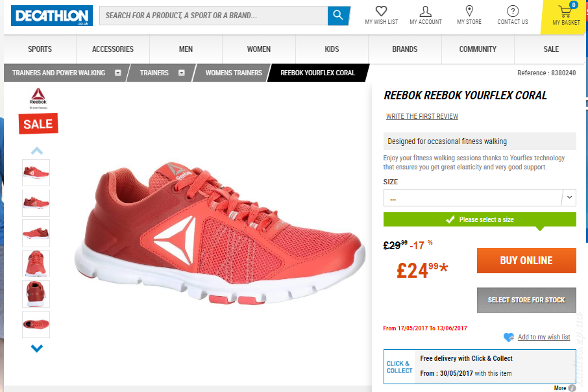Expand the Trainers breadcrumb dropdown
This screenshot has width=588, height=392.
(x=182, y=73)
